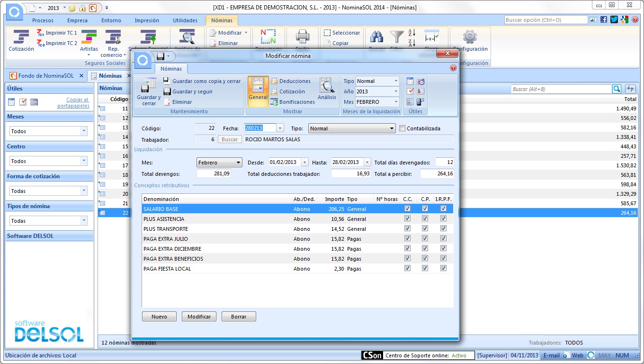This screenshot has width=644, height=364.
Task: Click into the Fecha input field
Action: coord(260,128)
